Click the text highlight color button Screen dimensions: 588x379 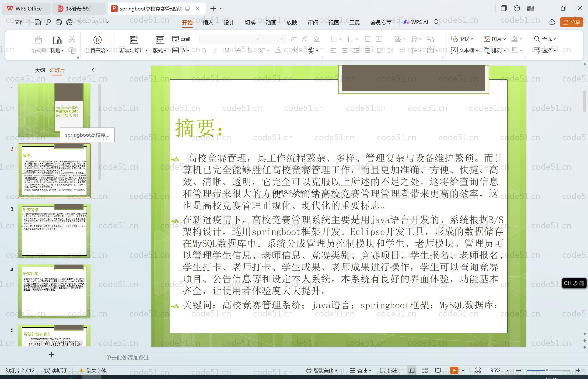coord(294,50)
